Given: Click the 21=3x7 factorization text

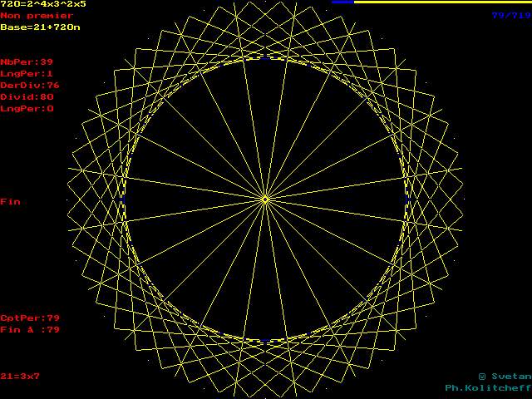Looking at the screenshot, I should tap(20, 376).
